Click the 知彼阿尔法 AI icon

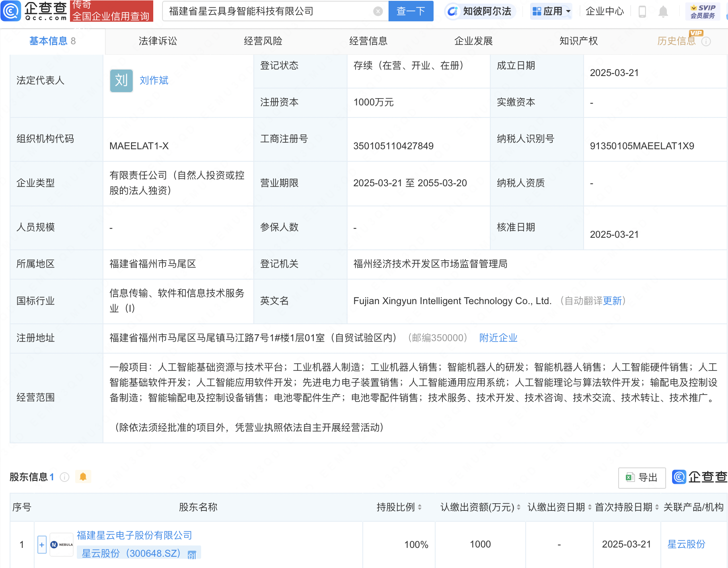click(452, 11)
